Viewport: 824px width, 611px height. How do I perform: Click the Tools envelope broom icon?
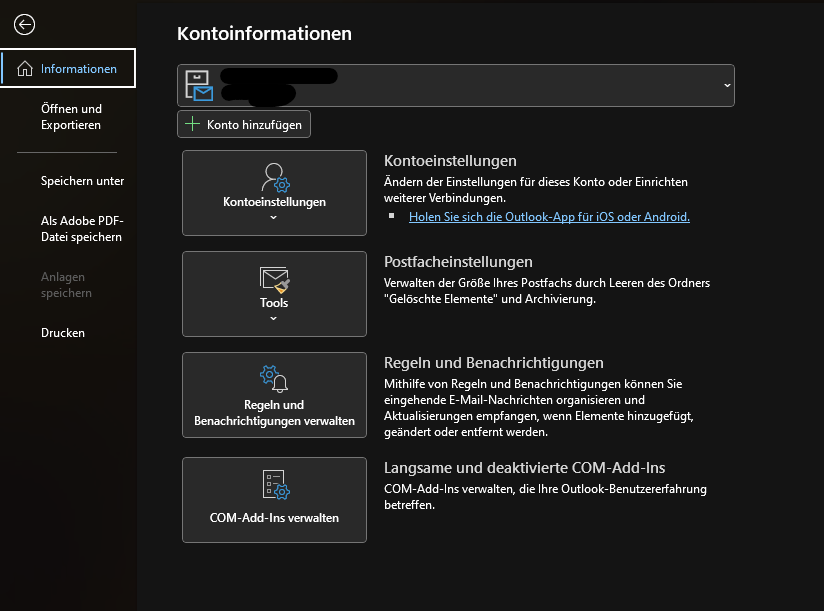click(x=274, y=279)
